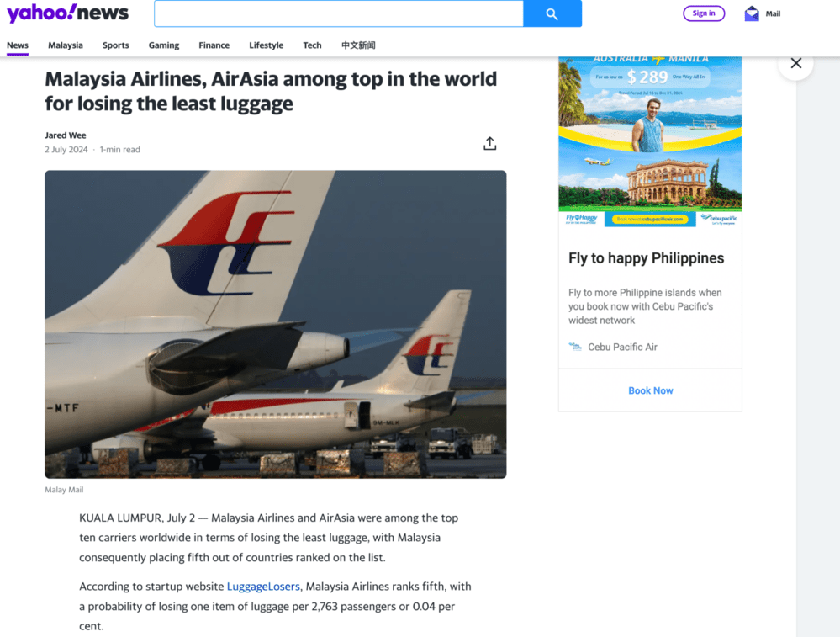The width and height of the screenshot is (840, 637).
Task: Open the Tech section
Action: (x=312, y=45)
